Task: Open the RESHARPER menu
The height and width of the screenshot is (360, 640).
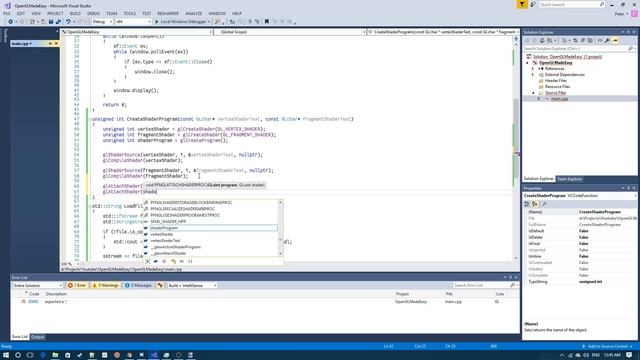Action: tap(168, 13)
